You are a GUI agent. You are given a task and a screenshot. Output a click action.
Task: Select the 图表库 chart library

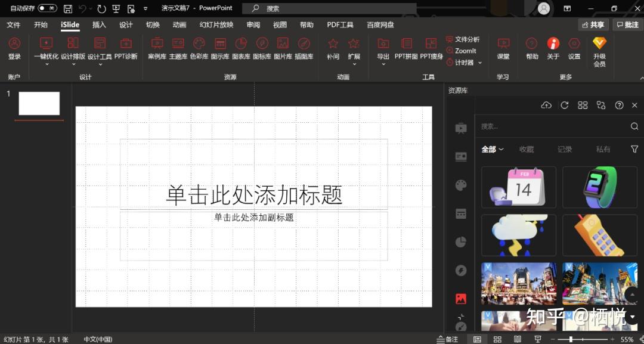[x=241, y=51]
